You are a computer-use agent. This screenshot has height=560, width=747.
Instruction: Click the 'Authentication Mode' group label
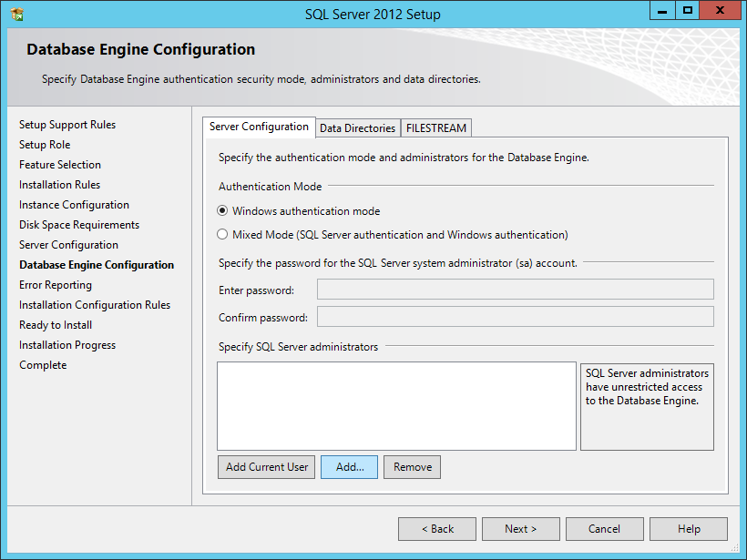271,187
